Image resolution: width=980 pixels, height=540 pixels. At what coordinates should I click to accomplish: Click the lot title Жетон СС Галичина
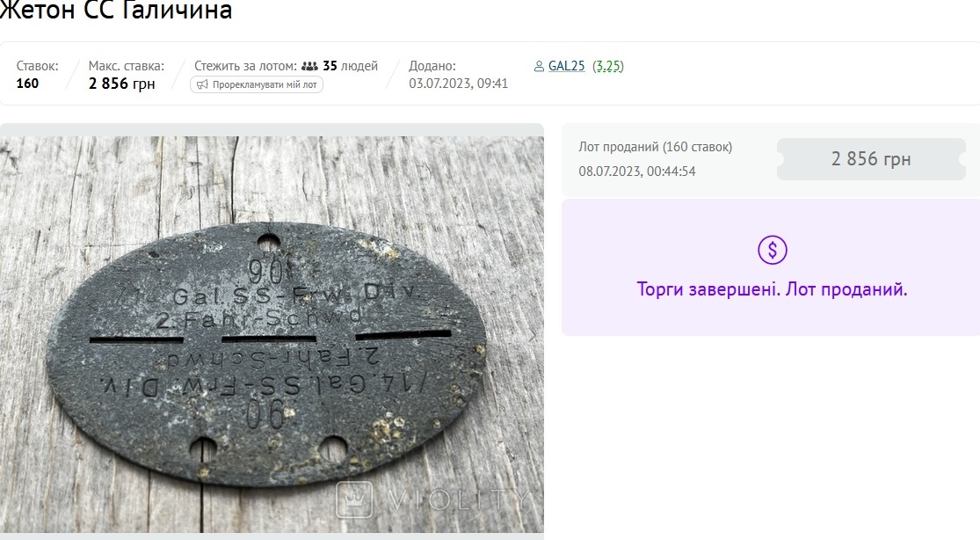point(116,10)
